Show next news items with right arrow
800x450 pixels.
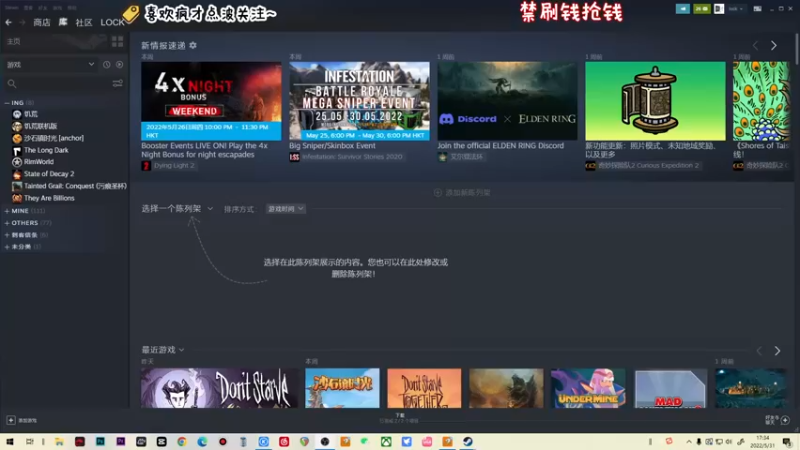pos(774,45)
